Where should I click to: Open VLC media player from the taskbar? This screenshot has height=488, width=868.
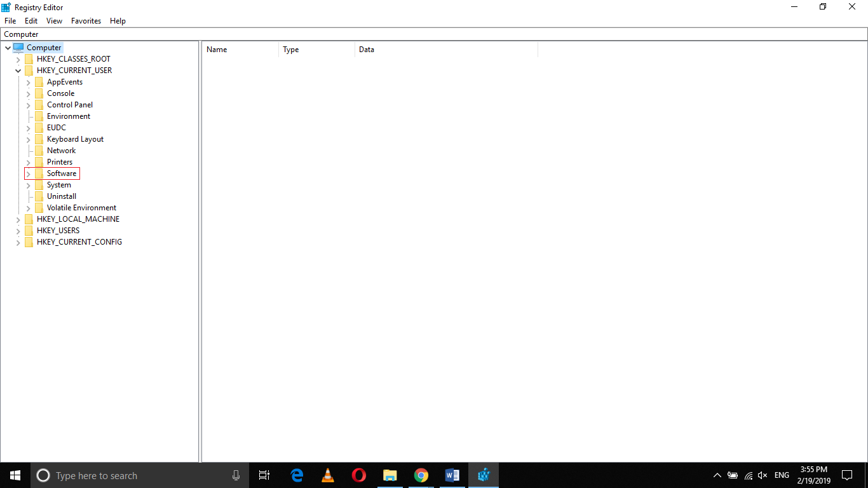[x=328, y=475]
